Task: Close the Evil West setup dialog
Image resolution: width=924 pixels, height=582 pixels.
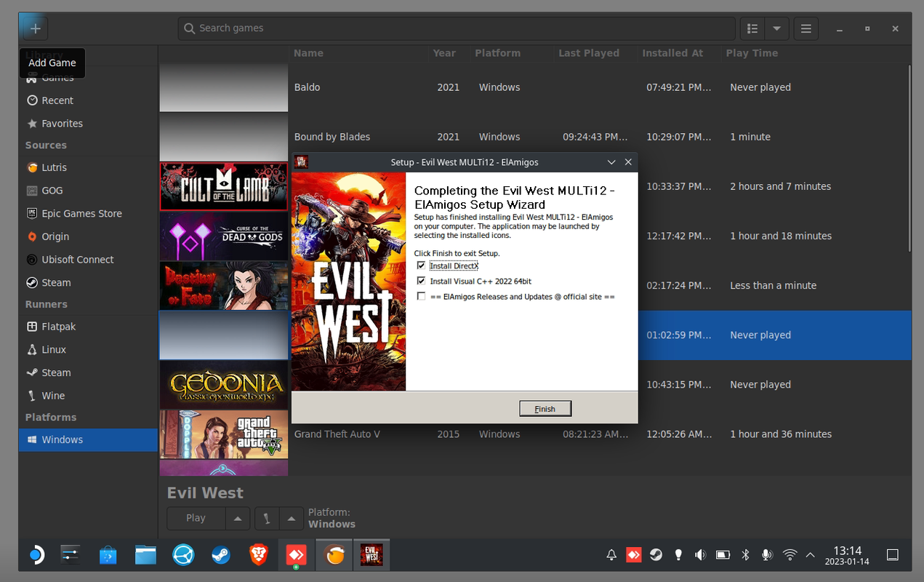Action: [628, 162]
